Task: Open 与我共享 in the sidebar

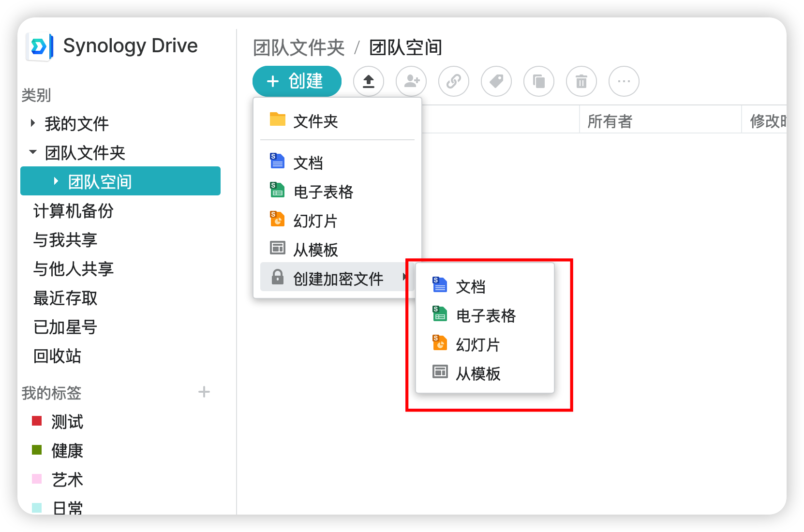Action: [x=65, y=240]
